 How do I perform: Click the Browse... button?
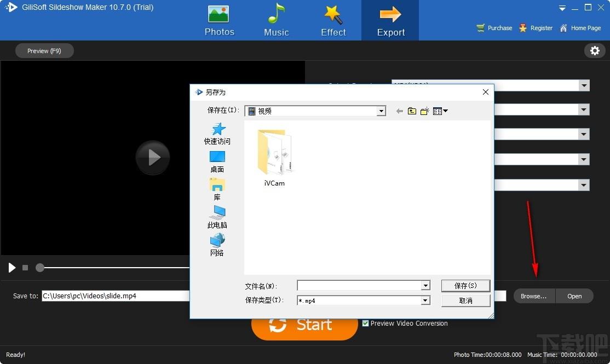[534, 296]
